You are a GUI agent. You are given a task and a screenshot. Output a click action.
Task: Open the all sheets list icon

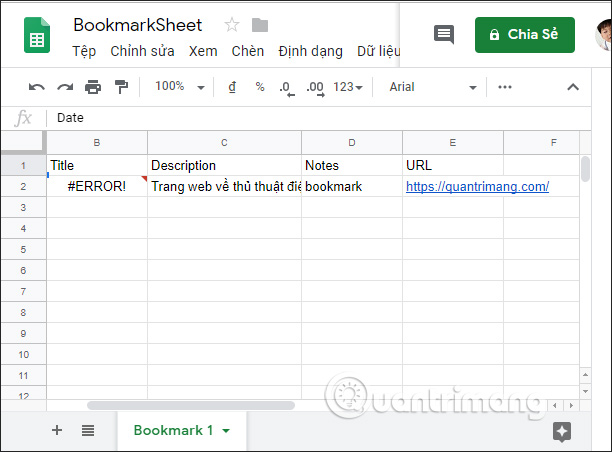click(88, 430)
